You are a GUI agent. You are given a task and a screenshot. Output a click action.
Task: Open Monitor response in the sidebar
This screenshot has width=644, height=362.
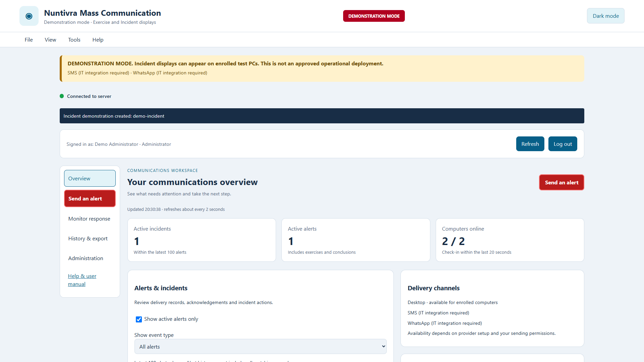pos(90,219)
